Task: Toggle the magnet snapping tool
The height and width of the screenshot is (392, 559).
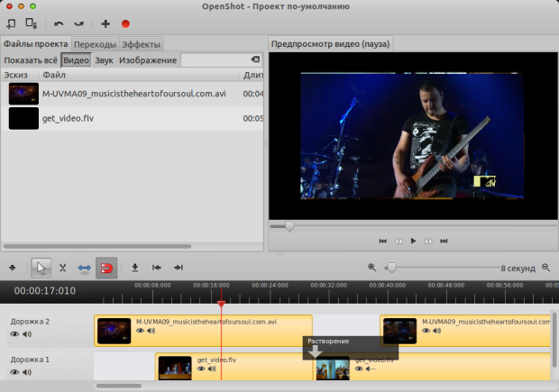Action: tap(106, 268)
